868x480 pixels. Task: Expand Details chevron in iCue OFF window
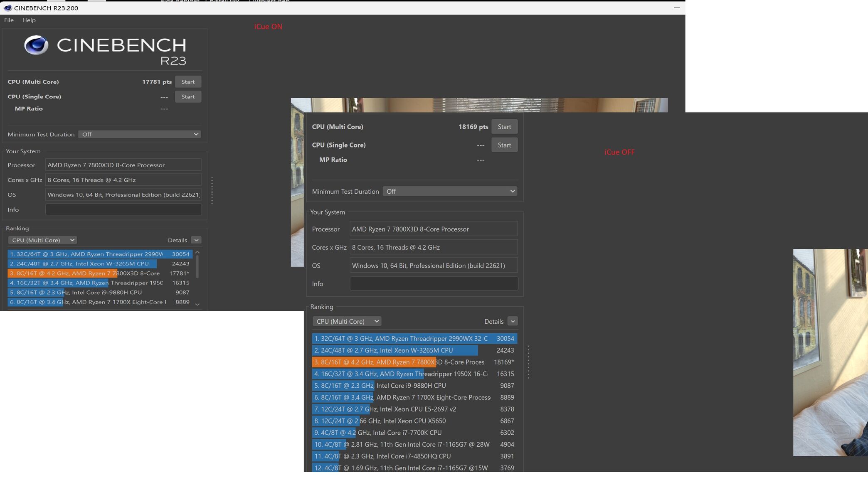point(513,321)
